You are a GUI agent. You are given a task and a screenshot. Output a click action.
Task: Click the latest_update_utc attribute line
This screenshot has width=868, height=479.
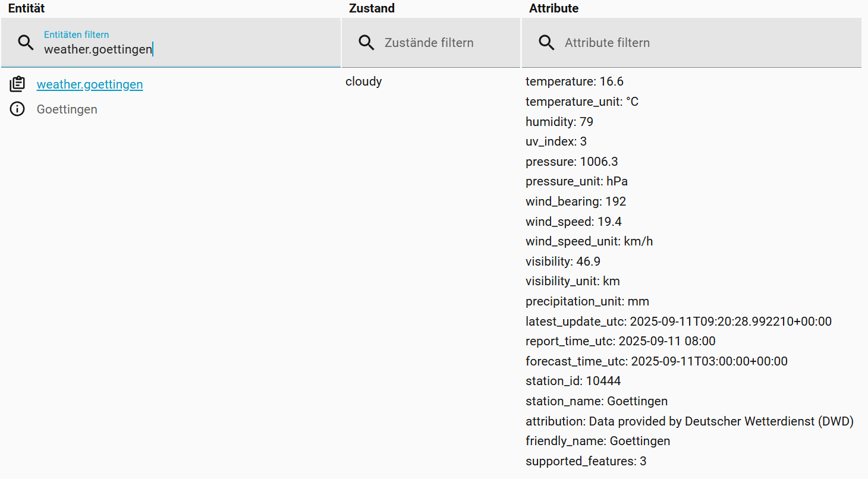point(678,322)
